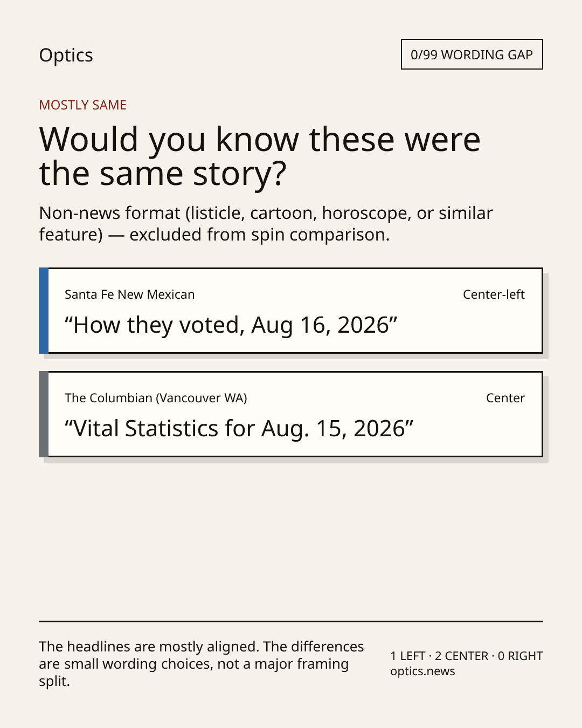Click the horizontal divider above footer
Screen dimensions: 582x728
coord(291,621)
